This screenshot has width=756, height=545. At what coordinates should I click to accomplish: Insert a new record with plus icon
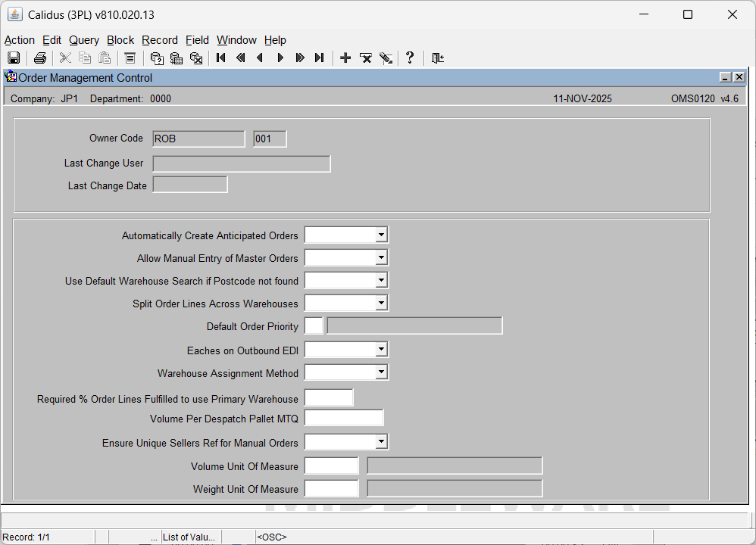345,58
